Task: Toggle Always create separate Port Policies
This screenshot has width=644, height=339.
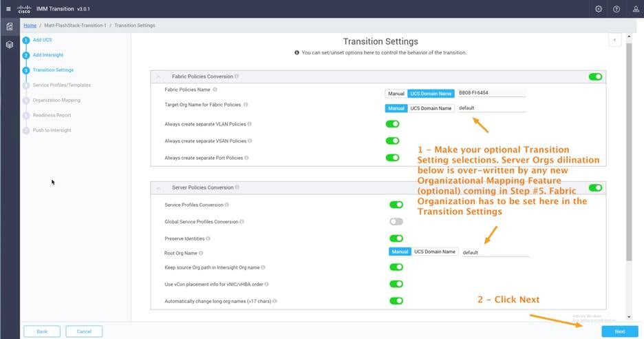Action: (x=392, y=158)
